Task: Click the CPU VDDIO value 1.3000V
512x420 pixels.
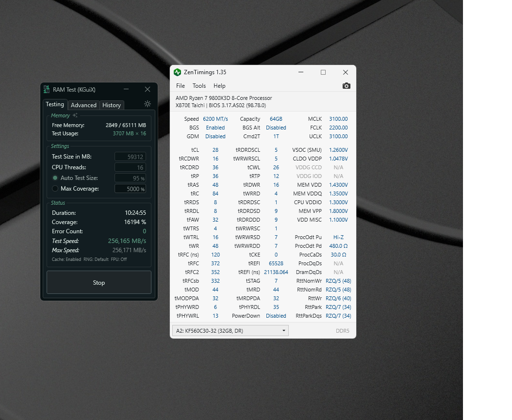Action: [x=338, y=202]
